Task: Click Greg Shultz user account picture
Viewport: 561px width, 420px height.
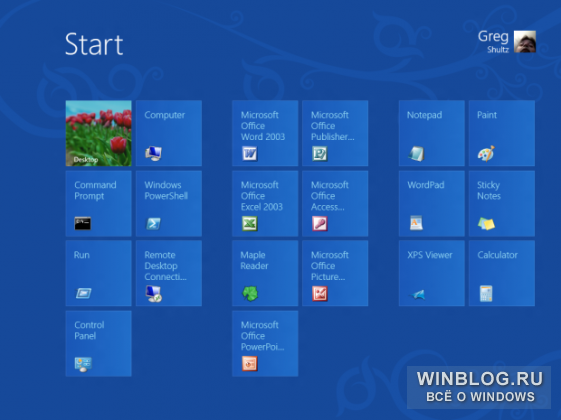Action: (525, 41)
